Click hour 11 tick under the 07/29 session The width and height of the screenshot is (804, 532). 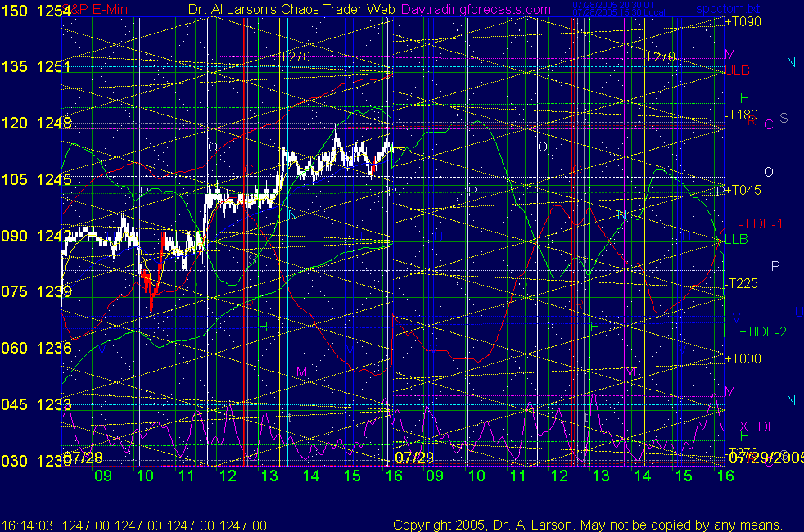(518, 476)
